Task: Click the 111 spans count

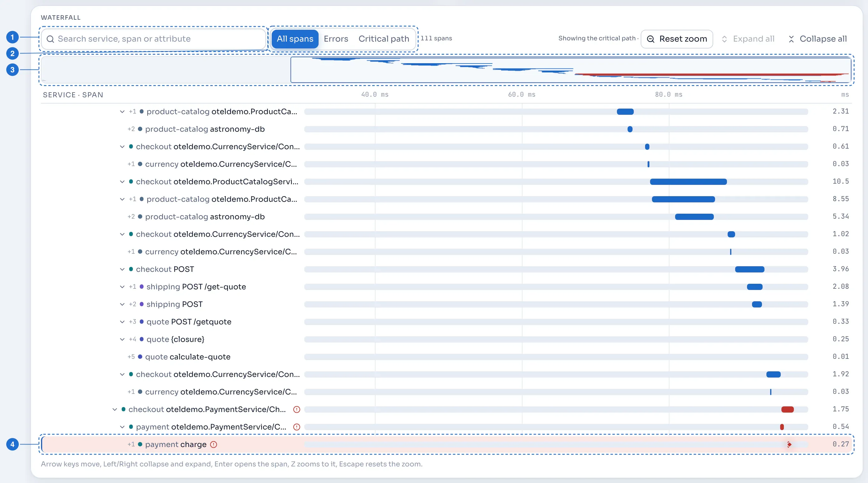Action: (x=436, y=38)
